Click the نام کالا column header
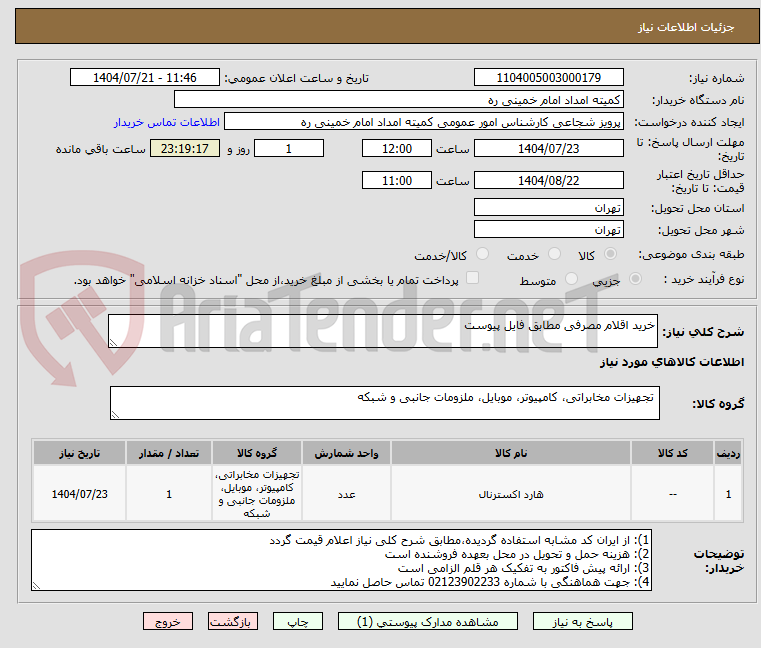This screenshot has width=761, height=648. [511, 453]
